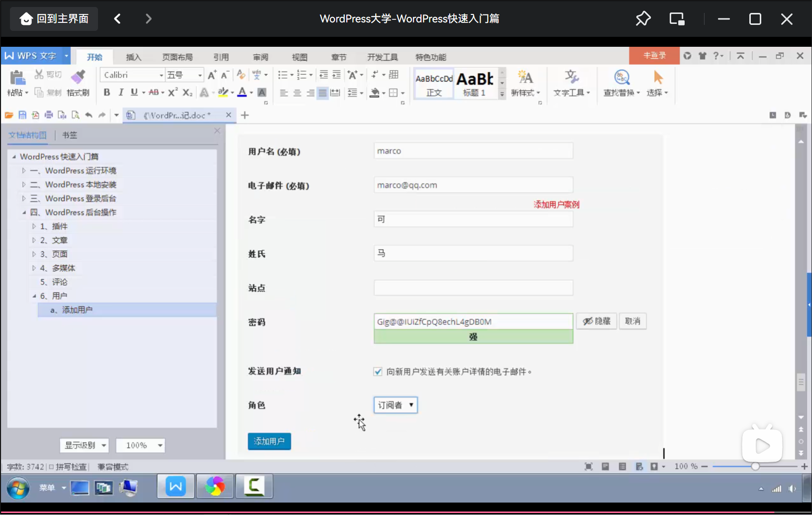
Task: Click the Select arrow tool
Action: pos(658,77)
